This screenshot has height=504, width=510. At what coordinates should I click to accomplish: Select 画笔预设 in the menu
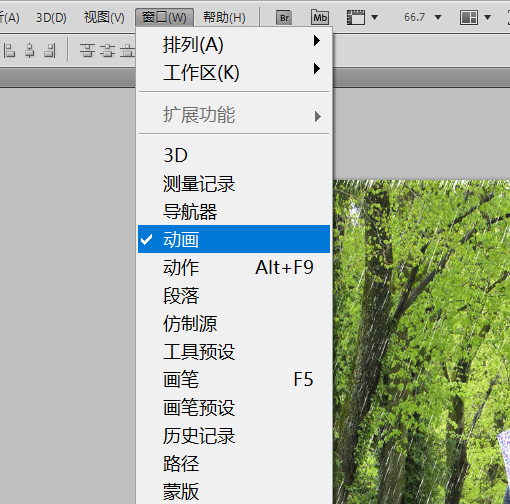[x=234, y=408]
